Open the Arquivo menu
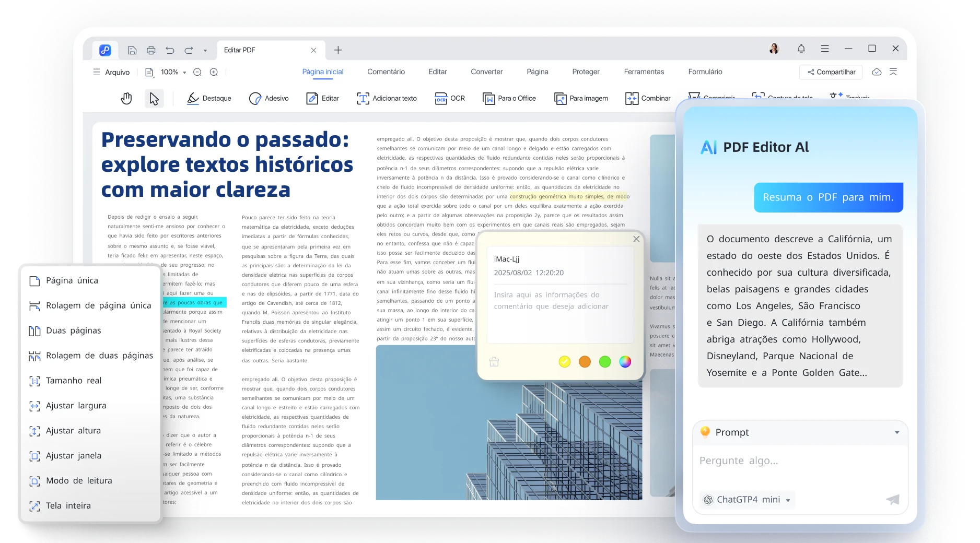This screenshot has height=543, width=980. (x=111, y=72)
